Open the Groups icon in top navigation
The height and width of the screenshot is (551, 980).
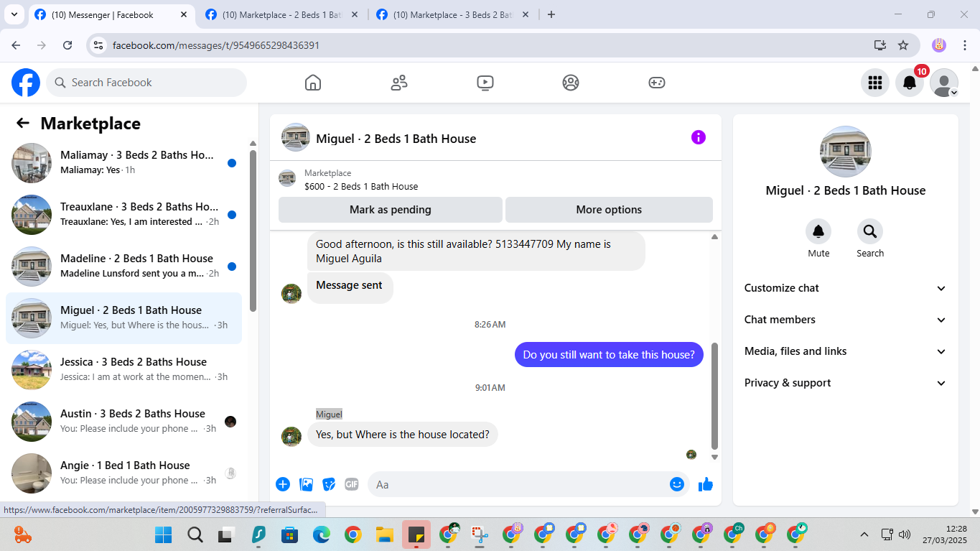(571, 83)
